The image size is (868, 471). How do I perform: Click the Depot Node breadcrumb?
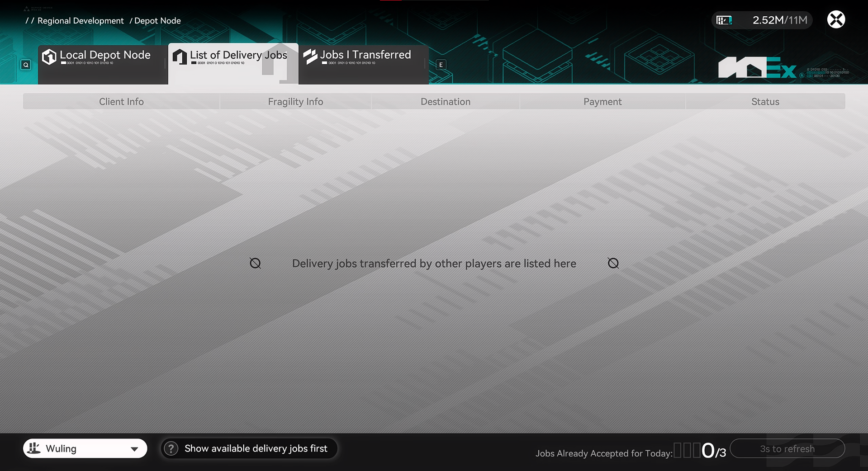(x=157, y=21)
